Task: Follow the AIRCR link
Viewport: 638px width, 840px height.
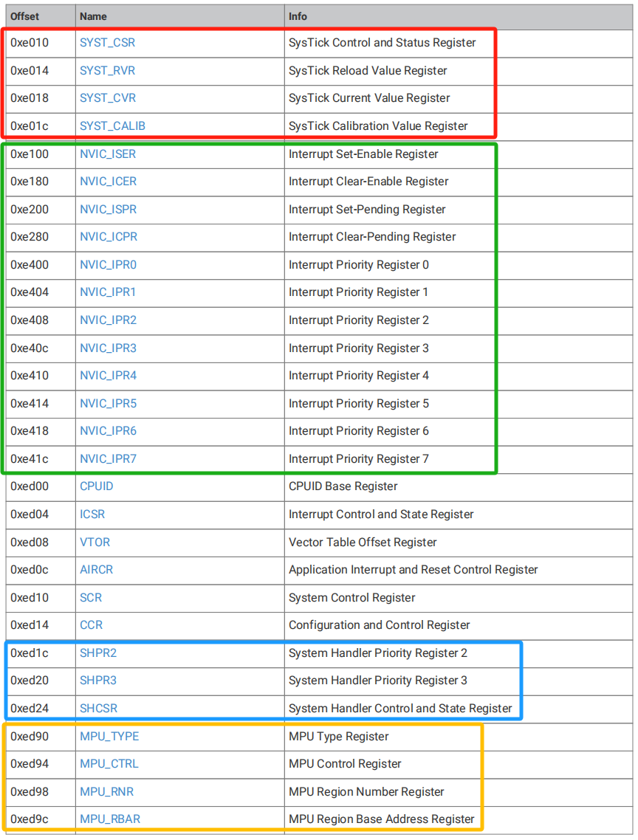Action: click(x=97, y=569)
